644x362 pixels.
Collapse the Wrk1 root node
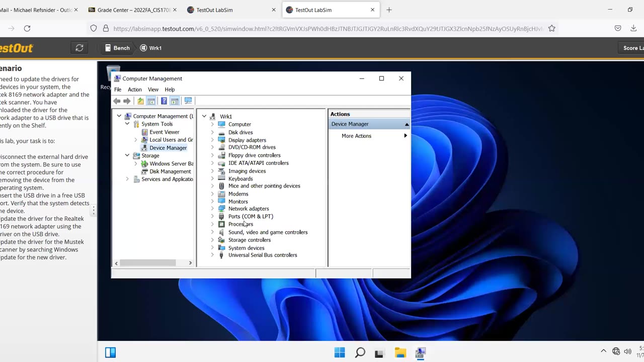[204, 116]
